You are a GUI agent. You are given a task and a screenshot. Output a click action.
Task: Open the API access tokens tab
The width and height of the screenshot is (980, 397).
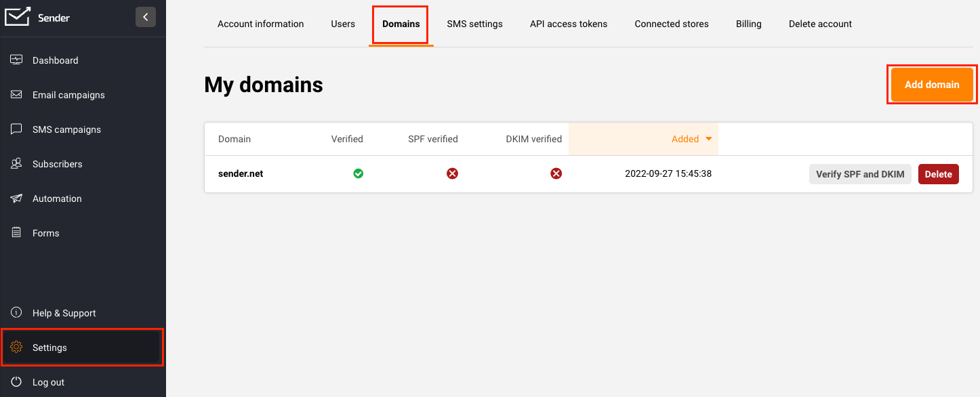coord(569,24)
